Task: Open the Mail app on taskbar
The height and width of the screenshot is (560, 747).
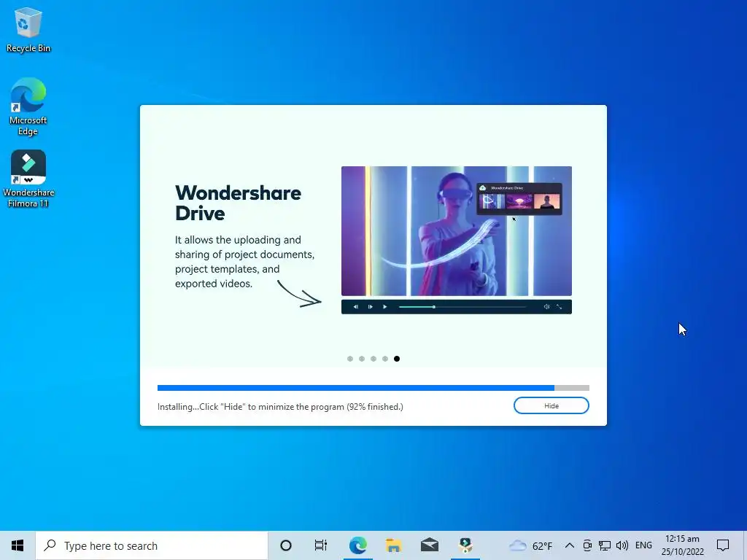Action: point(430,545)
